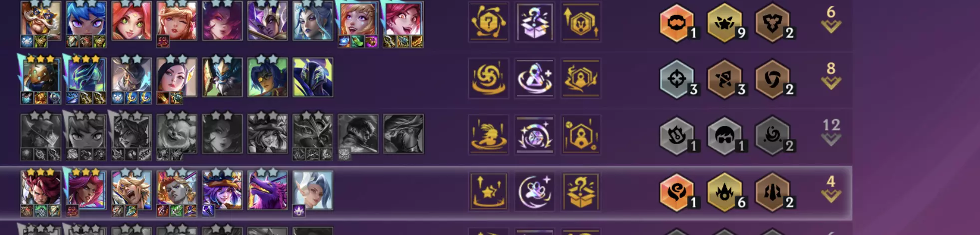Expand the highlighted 4th-place match chevron
This screenshot has height=235, width=980.
tap(831, 188)
